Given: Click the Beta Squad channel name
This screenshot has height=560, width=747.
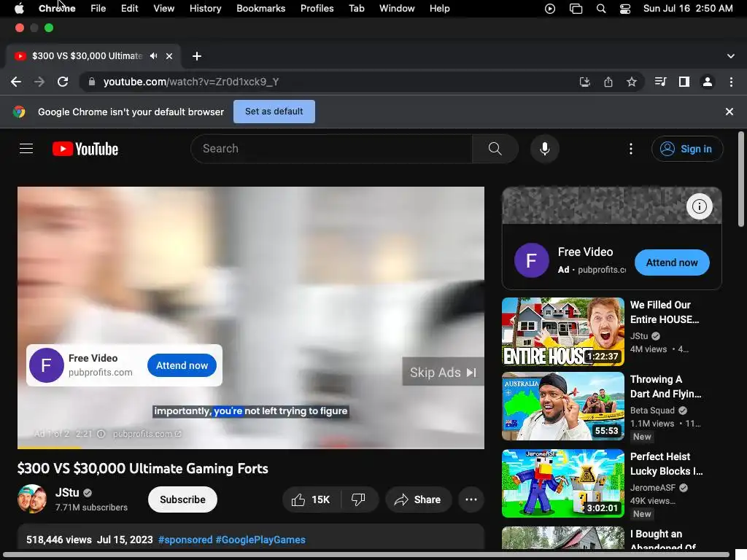Looking at the screenshot, I should 652,411.
